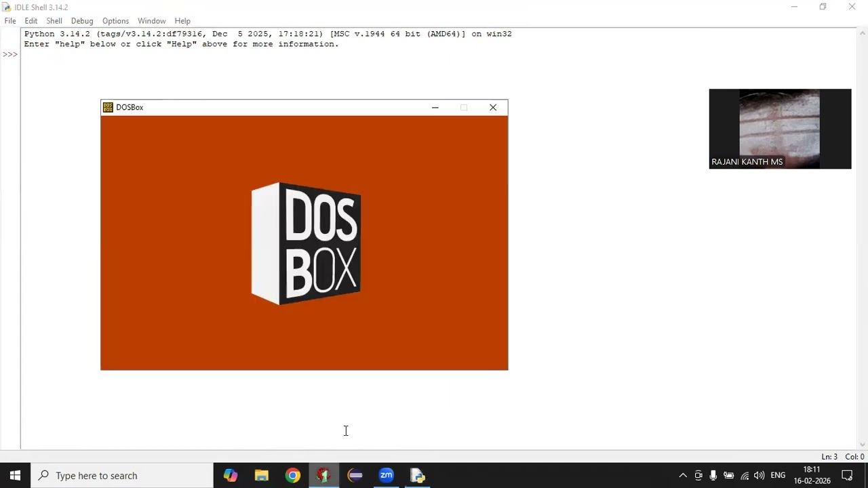Open the Help menu in IDLE
The width and height of the screenshot is (868, 488).
pos(182,21)
